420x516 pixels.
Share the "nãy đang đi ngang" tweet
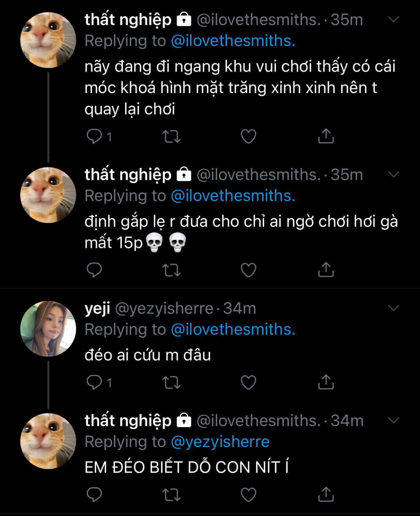click(326, 136)
